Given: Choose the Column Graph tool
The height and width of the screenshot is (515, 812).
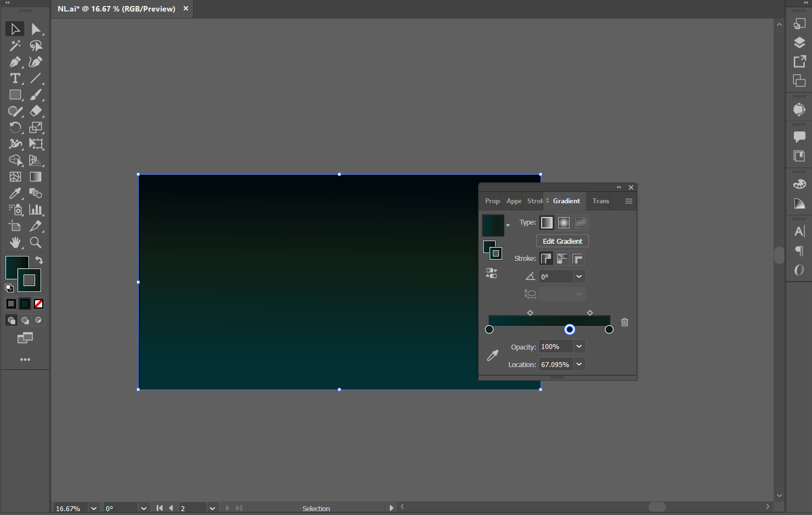Looking at the screenshot, I should (x=36, y=210).
